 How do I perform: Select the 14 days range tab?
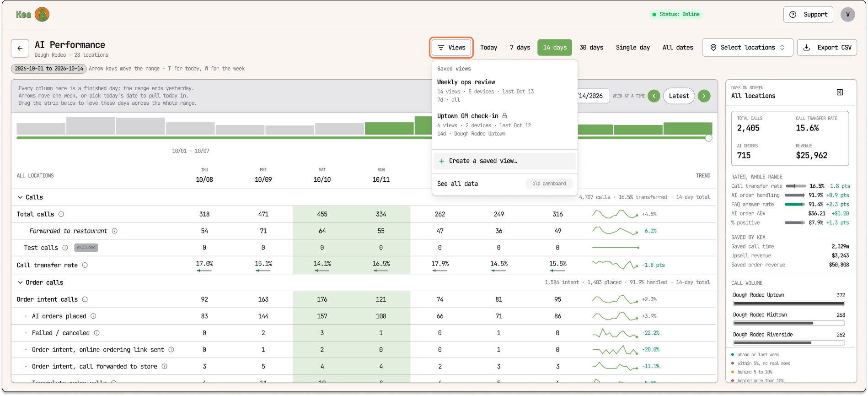click(555, 48)
